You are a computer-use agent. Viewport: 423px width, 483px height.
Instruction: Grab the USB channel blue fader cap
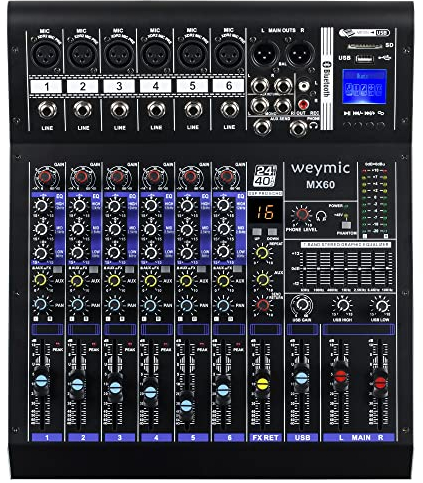tap(302, 378)
